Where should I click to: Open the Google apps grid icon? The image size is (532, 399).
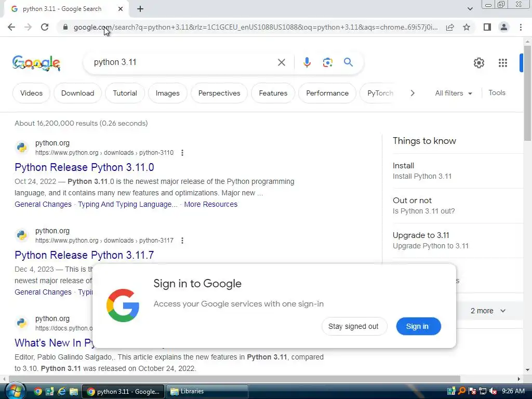(503, 63)
